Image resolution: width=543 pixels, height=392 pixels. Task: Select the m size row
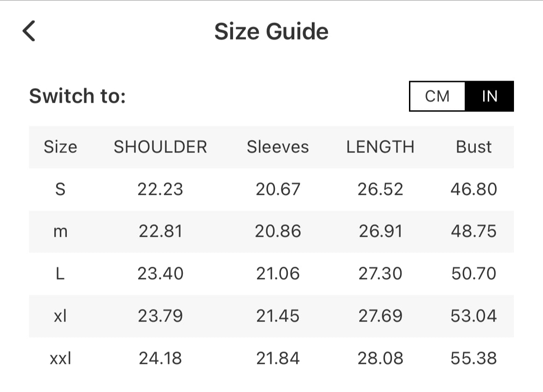60,232
